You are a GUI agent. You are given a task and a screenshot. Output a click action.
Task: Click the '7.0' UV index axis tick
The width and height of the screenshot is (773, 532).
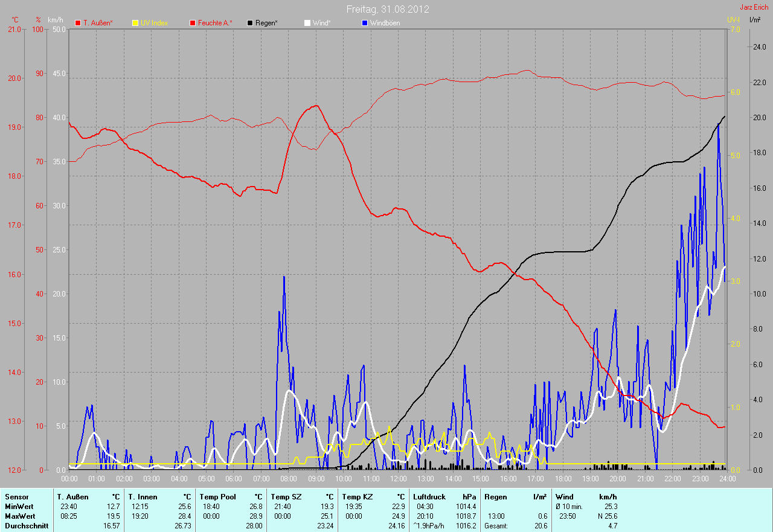(x=735, y=29)
